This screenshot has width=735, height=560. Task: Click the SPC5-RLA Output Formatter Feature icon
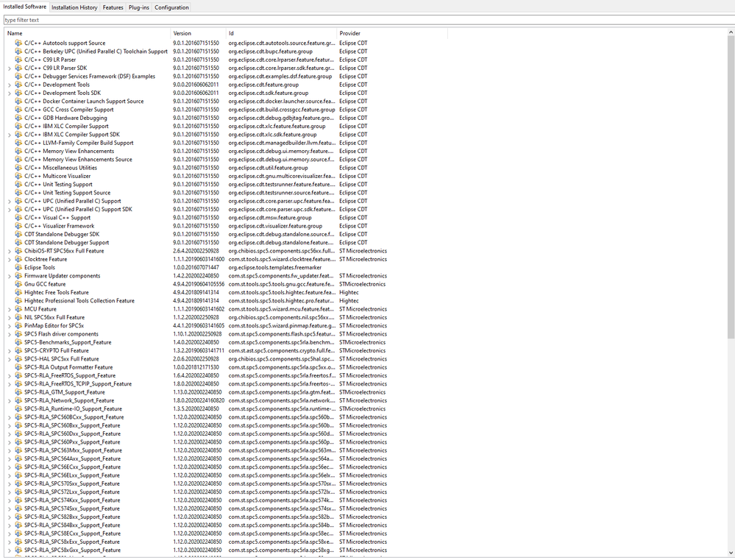pos(18,367)
